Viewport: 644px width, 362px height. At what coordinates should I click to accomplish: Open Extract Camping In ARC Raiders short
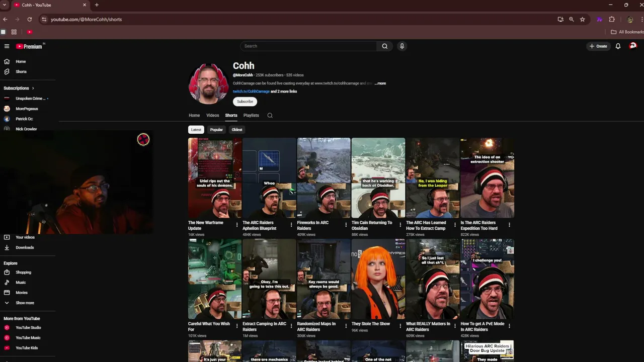269,279
